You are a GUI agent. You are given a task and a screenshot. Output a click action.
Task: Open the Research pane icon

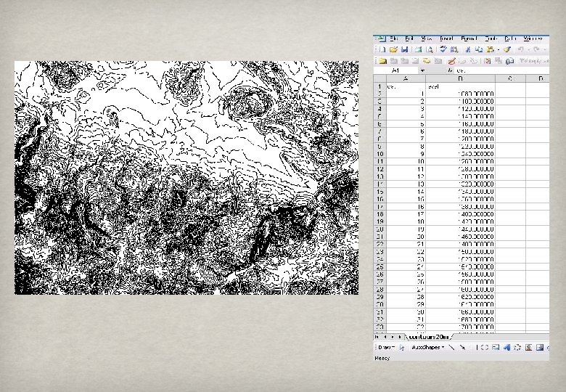point(454,50)
